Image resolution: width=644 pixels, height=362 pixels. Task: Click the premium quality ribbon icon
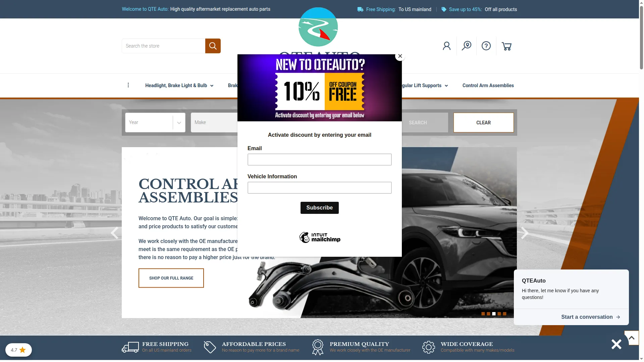pos(318,347)
